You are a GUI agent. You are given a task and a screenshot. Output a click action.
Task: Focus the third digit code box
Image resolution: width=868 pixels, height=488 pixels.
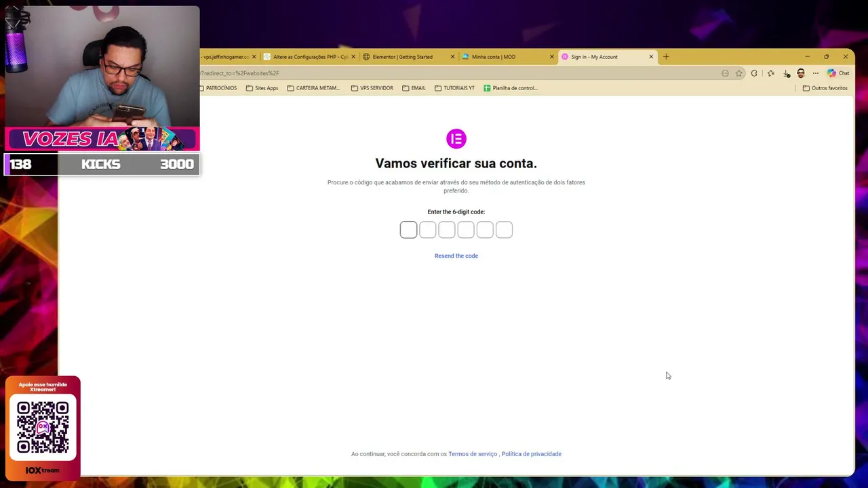pos(447,230)
